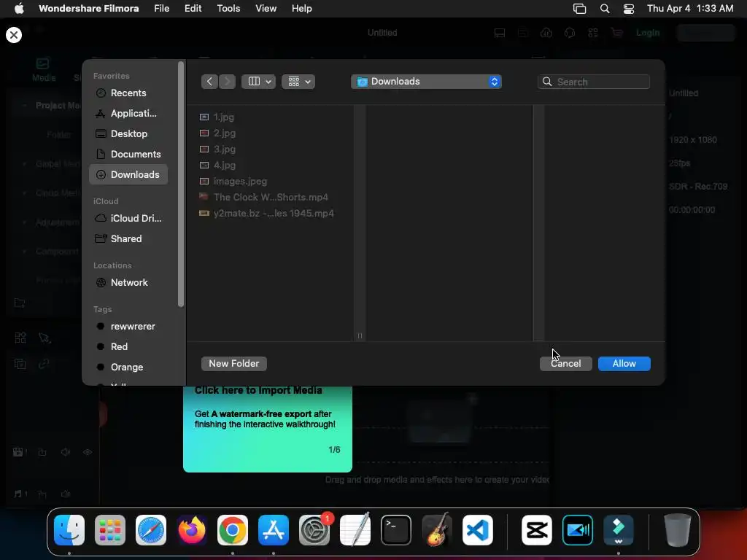Click the Cancel button

(565, 363)
